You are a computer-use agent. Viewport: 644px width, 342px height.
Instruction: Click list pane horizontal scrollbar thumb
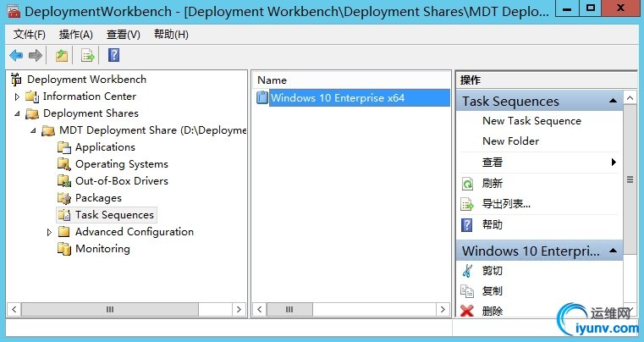(x=289, y=309)
